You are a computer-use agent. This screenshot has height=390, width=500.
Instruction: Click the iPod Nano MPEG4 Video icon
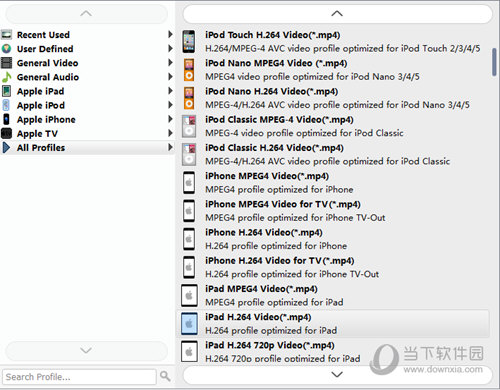pyautogui.click(x=189, y=70)
